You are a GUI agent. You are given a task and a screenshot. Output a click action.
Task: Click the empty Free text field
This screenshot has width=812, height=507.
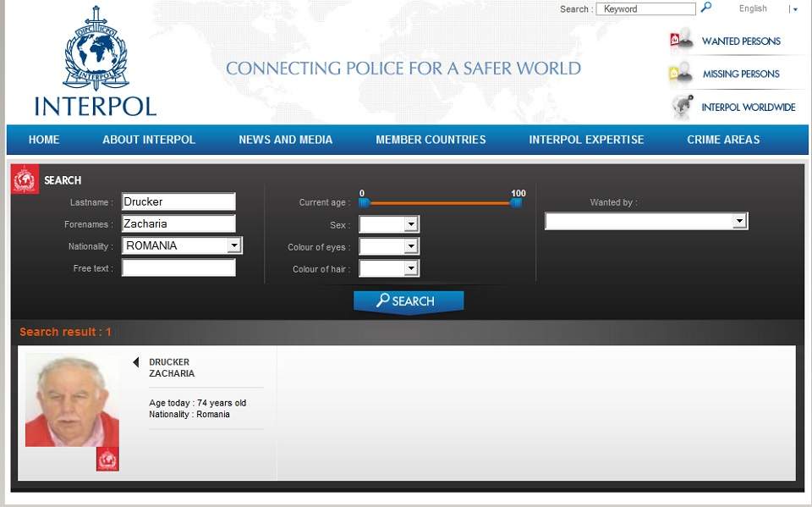(x=178, y=267)
